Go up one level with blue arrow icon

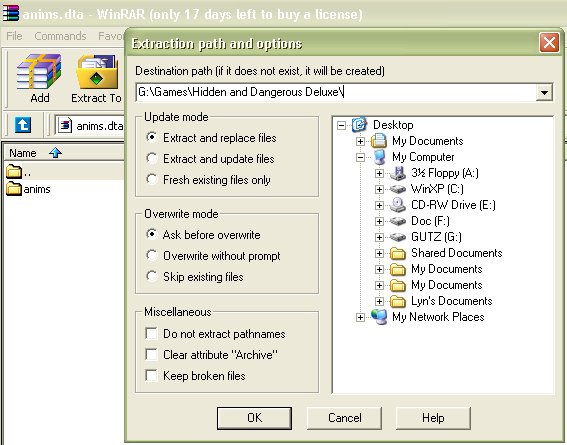(23, 125)
